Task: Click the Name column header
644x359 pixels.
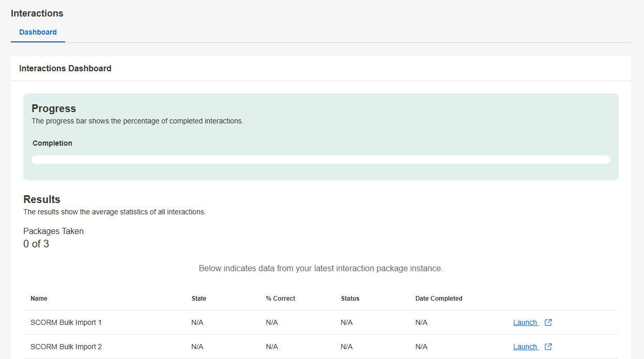Action: pos(39,299)
